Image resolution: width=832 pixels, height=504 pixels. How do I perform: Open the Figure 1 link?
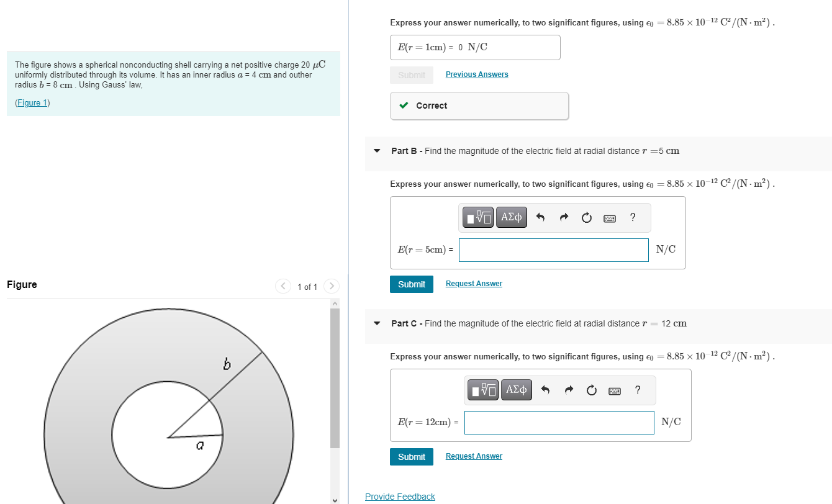(x=32, y=102)
